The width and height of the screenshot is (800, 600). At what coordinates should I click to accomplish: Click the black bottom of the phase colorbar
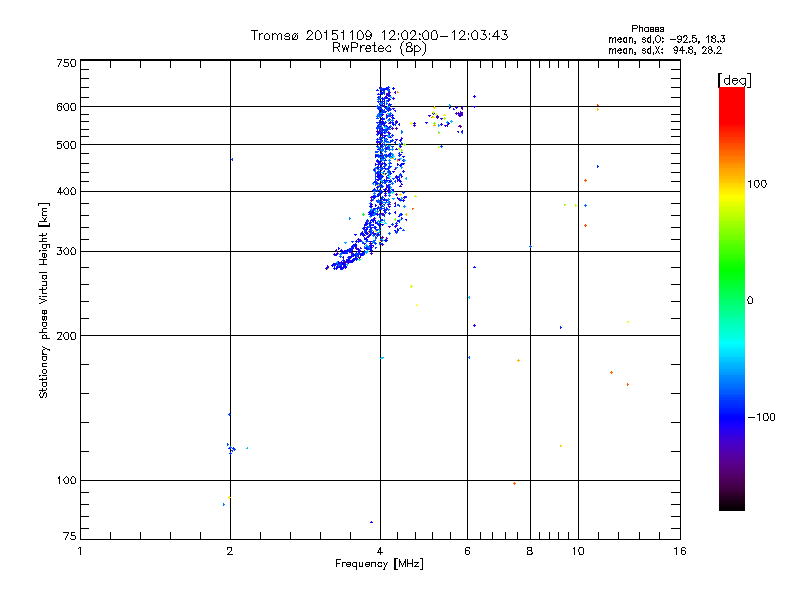[732, 503]
